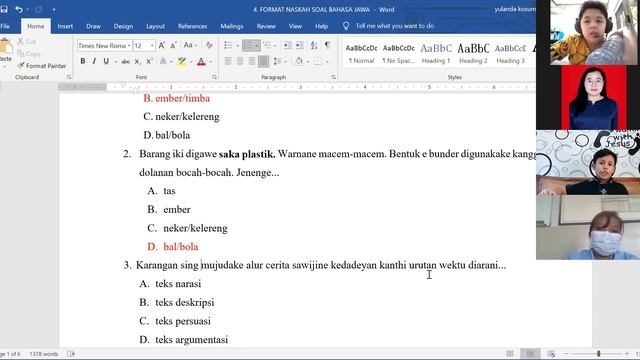
Task: Click the bullets list icon
Action: (228, 45)
